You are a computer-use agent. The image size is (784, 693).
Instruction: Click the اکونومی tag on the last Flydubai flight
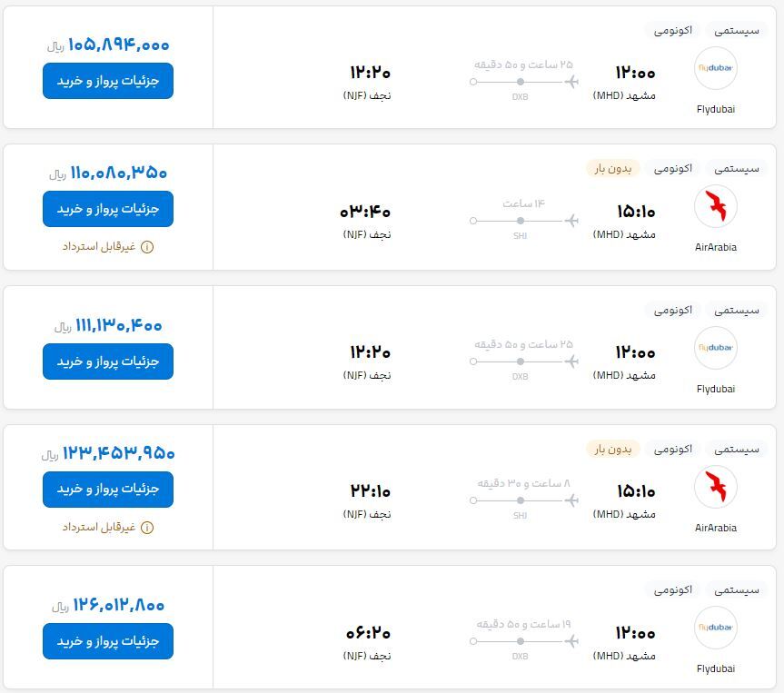(x=672, y=590)
